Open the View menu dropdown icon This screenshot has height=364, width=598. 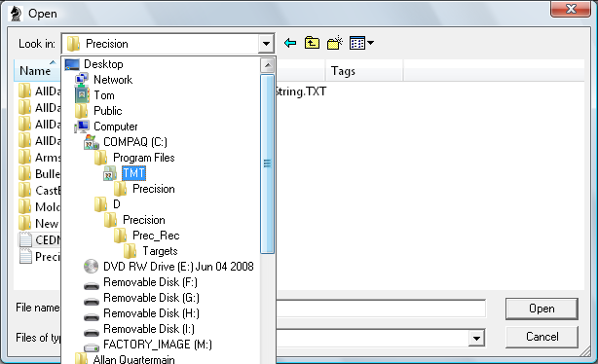pyautogui.click(x=361, y=43)
